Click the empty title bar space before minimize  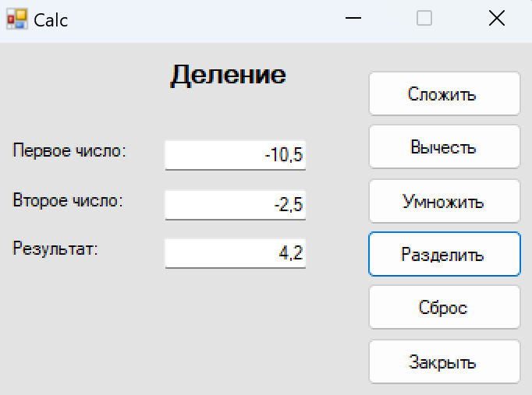tap(204, 19)
